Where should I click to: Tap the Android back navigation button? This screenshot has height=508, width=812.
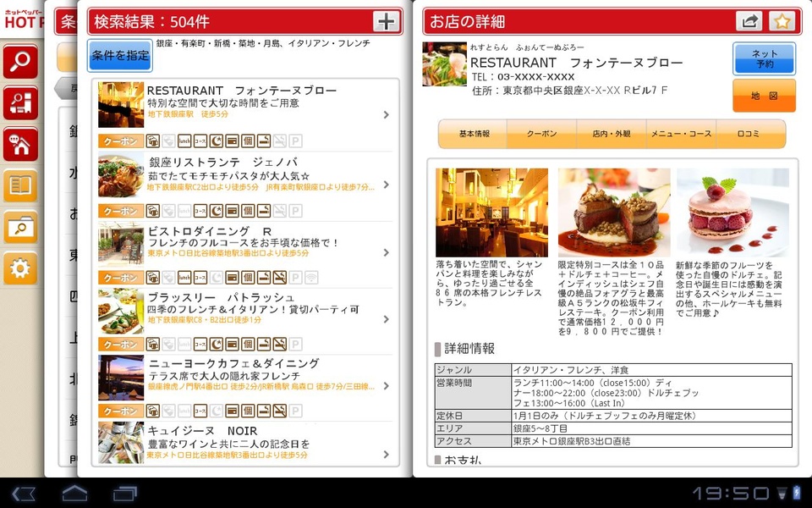tap(24, 493)
